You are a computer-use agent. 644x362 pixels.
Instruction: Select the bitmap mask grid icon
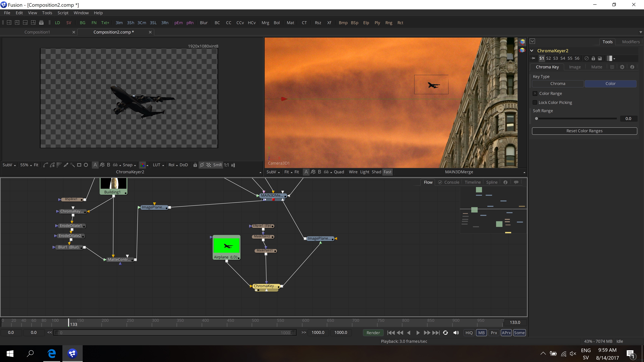(59, 165)
